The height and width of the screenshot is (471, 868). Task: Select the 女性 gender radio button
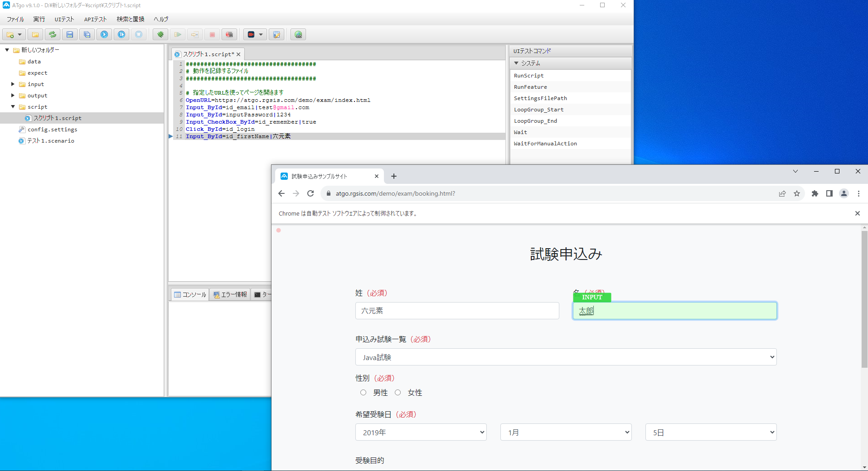[398, 392]
